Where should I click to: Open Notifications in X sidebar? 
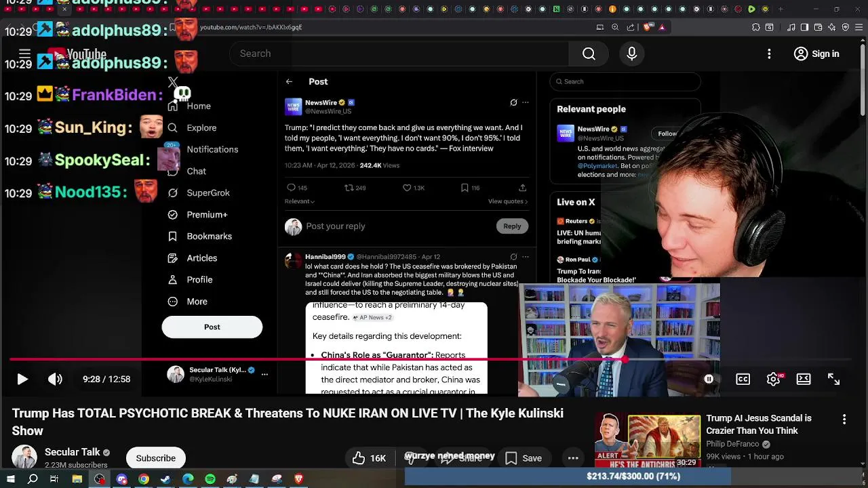[x=203, y=149]
